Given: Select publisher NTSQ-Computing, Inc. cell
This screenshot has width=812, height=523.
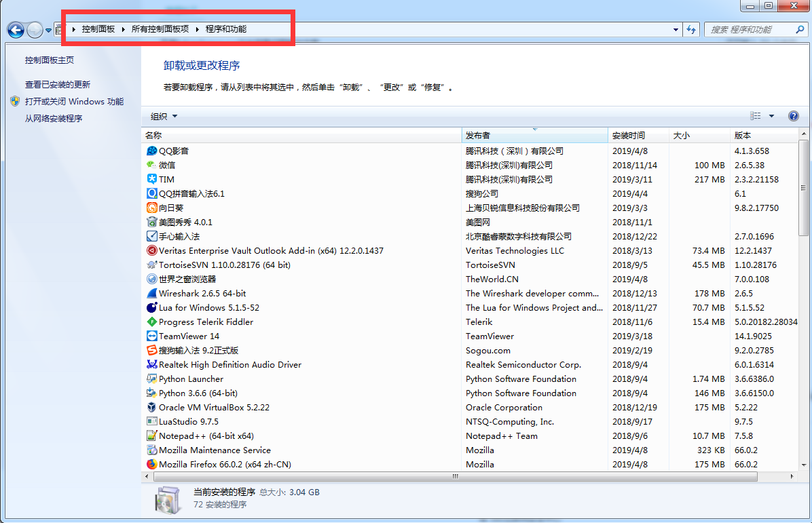Looking at the screenshot, I should (x=510, y=422).
